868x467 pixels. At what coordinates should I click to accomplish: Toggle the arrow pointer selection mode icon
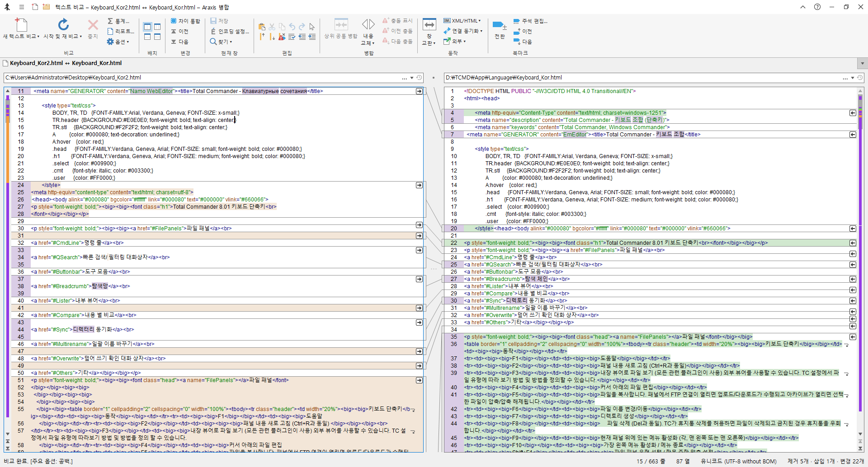point(312,27)
